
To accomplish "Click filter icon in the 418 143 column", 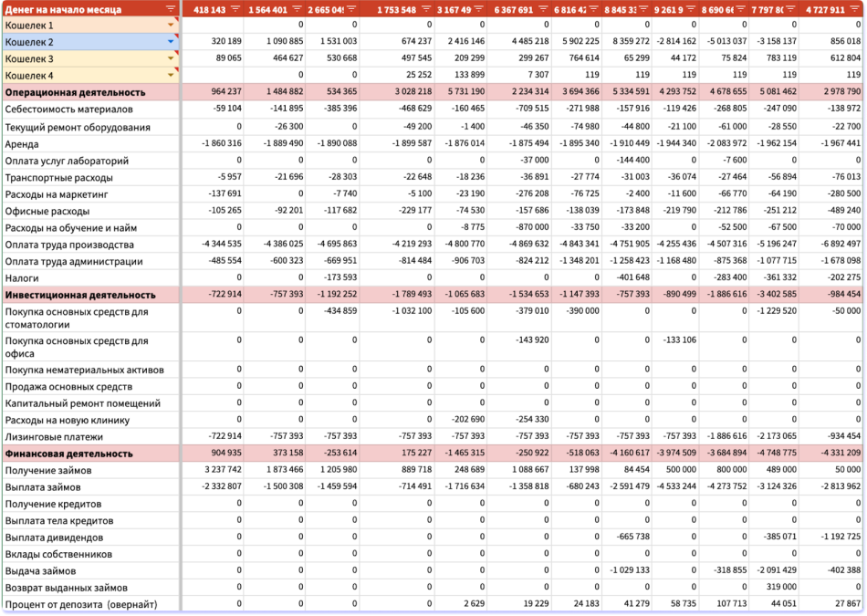I will [235, 9].
